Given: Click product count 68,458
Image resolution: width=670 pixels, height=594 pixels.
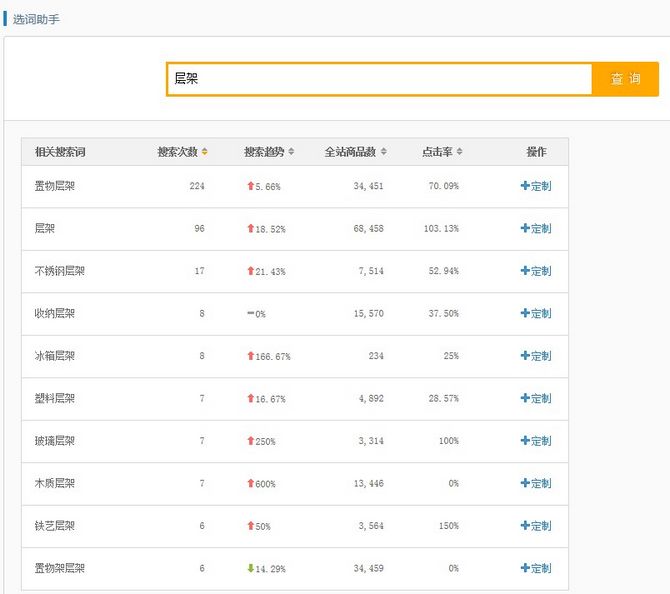Looking at the screenshot, I should pos(368,229).
